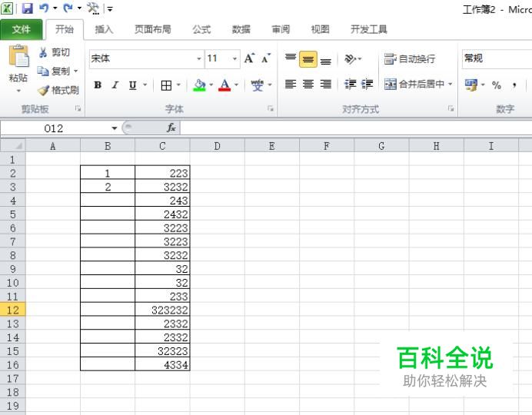Click the Format Painter brush icon
This screenshot has width=532, height=415.
click(x=43, y=90)
